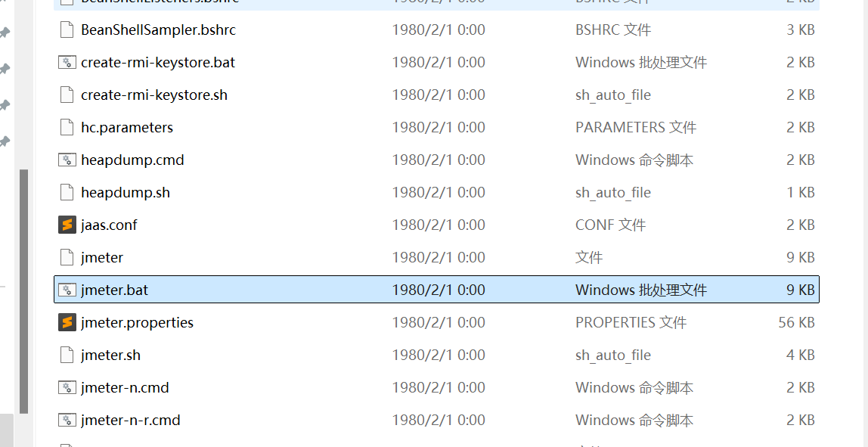This screenshot has height=447, width=868.
Task: Select file name heapdump.sh
Action: [125, 192]
